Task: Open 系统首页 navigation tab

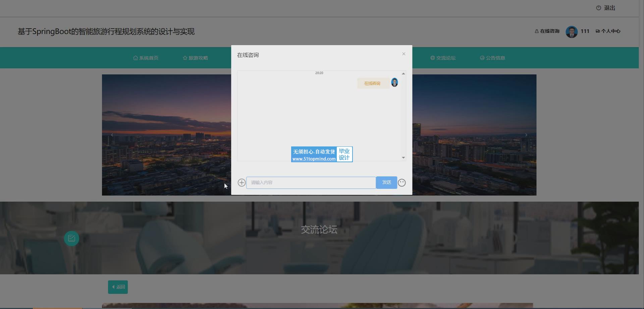Action: pyautogui.click(x=146, y=58)
